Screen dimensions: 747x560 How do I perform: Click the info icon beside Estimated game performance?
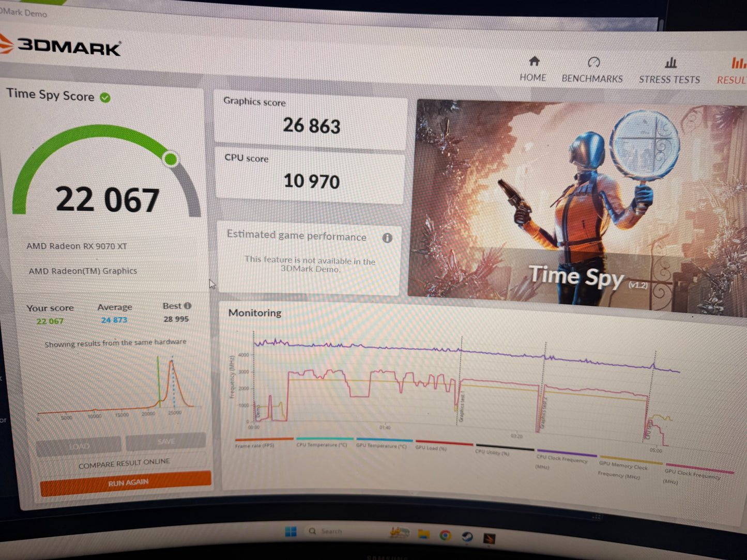387,238
